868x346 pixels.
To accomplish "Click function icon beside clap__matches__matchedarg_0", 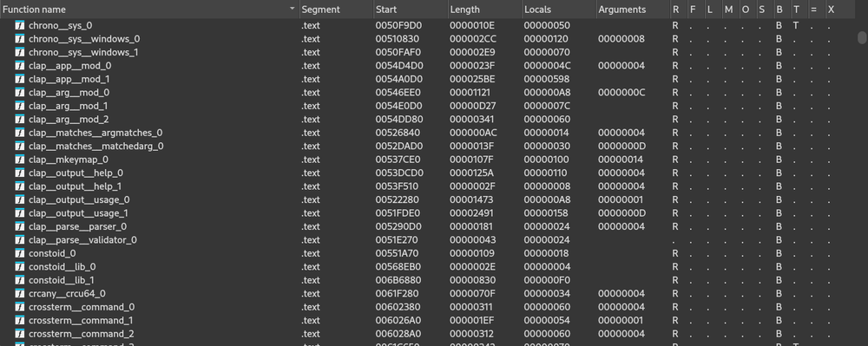I will (20, 146).
